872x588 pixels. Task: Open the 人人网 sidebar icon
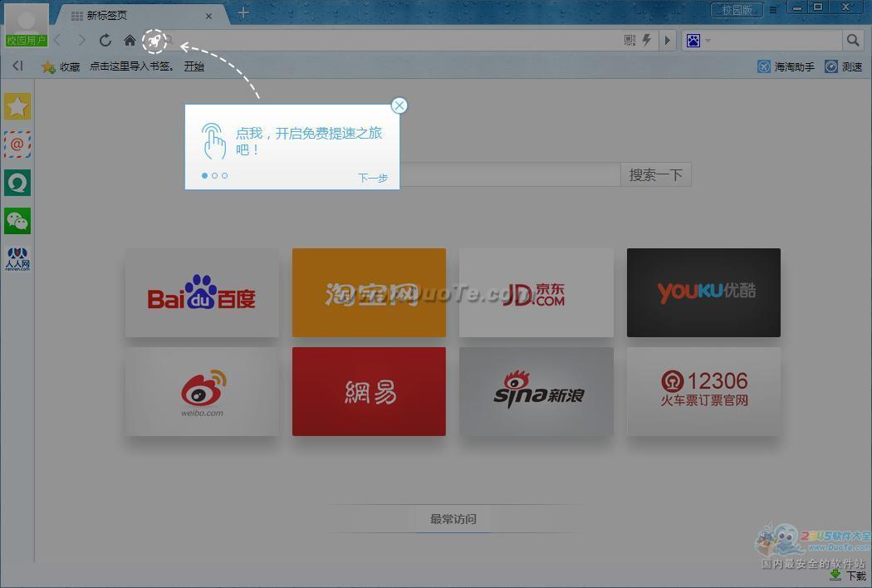(17, 259)
